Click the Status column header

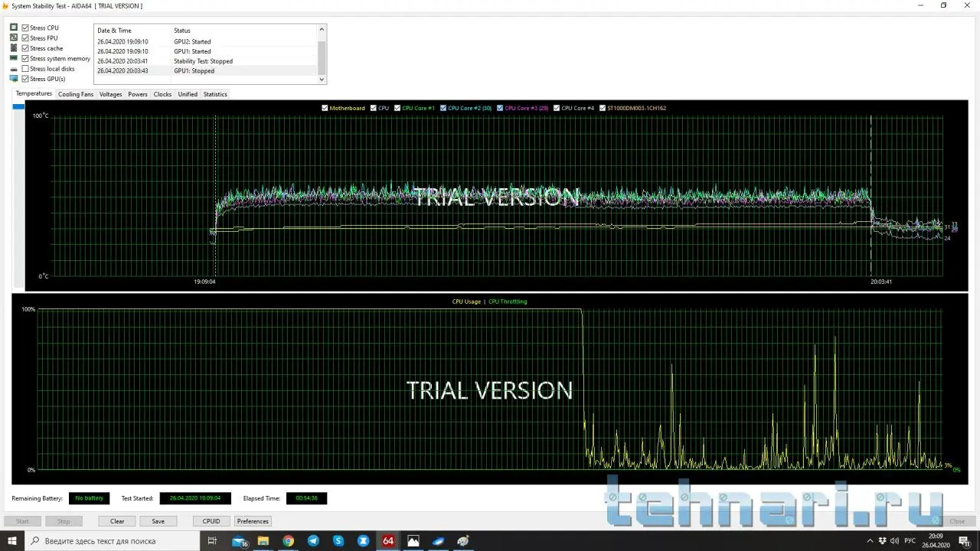coord(243,31)
